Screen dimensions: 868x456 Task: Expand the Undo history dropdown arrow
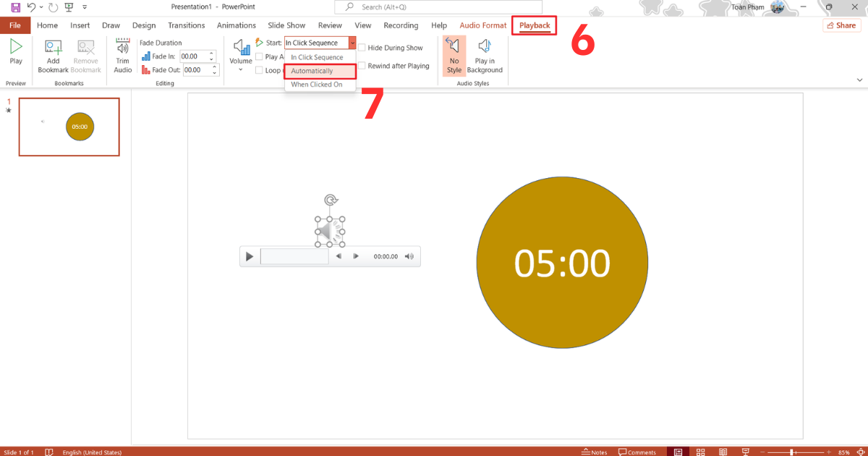40,7
